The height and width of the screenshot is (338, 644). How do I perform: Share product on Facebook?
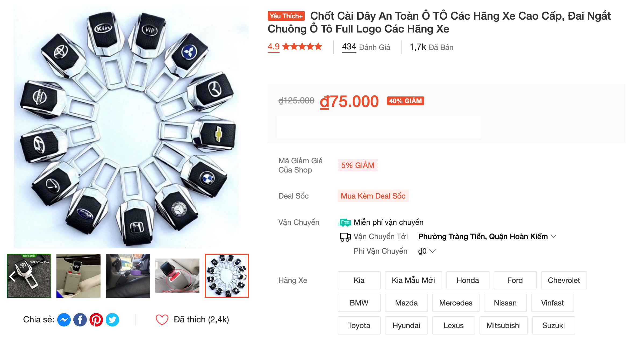80,320
